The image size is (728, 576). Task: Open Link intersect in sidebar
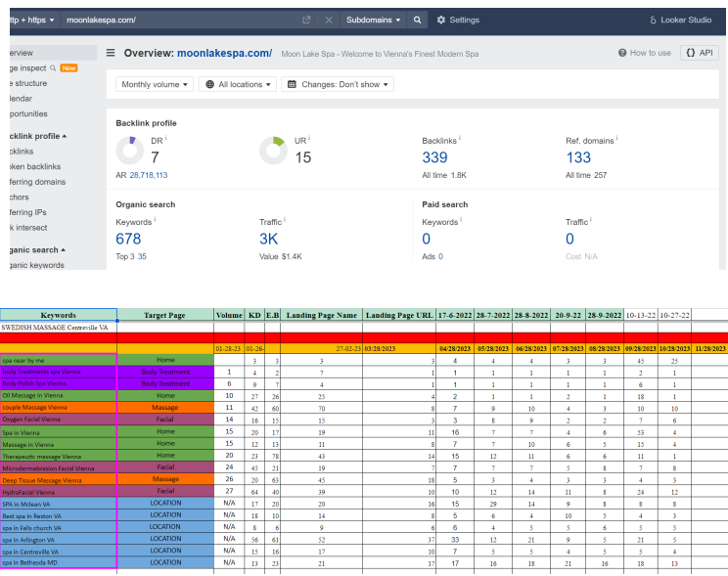pyautogui.click(x=28, y=228)
